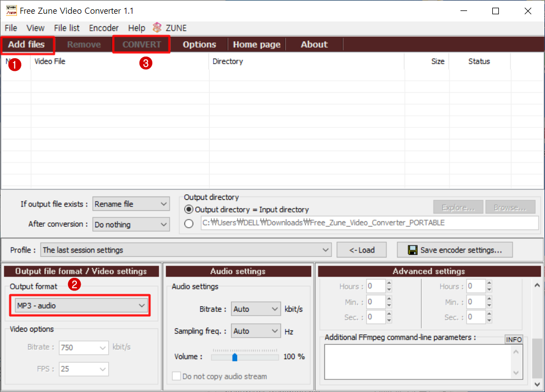Expand the audio Bitrate Auto dropdown
This screenshot has height=392, width=545.
coord(256,309)
